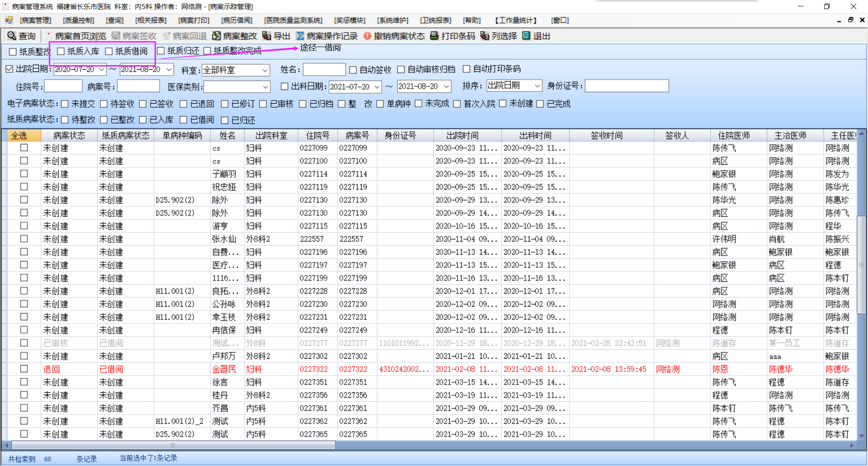Enable the 自动签收 checkbox
Image resolution: width=868 pixels, height=466 pixels.
353,70
